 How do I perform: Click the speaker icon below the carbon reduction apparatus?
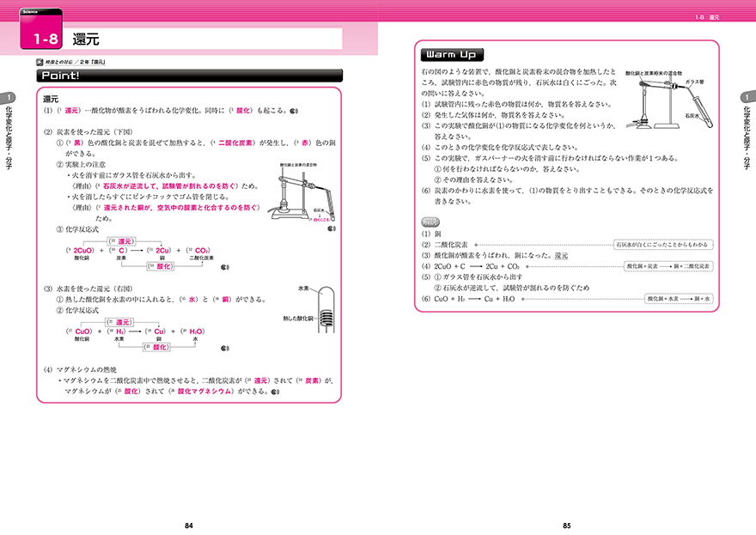pos(332,229)
